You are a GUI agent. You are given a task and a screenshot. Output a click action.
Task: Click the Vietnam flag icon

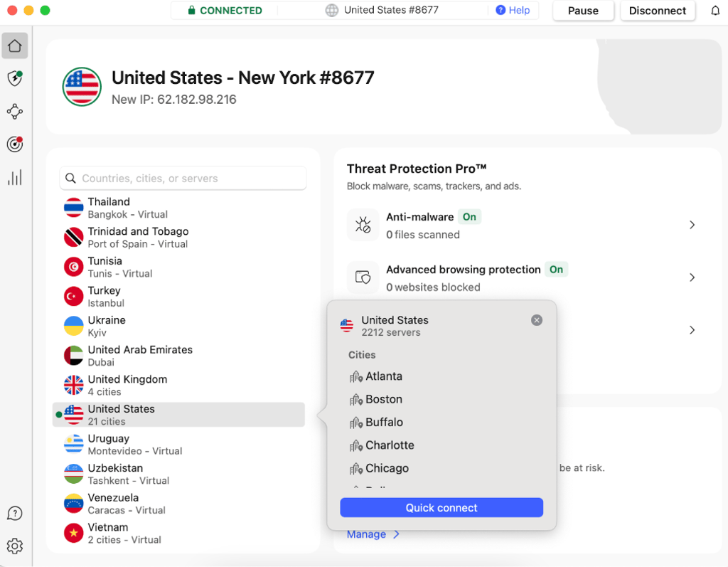[73, 533]
